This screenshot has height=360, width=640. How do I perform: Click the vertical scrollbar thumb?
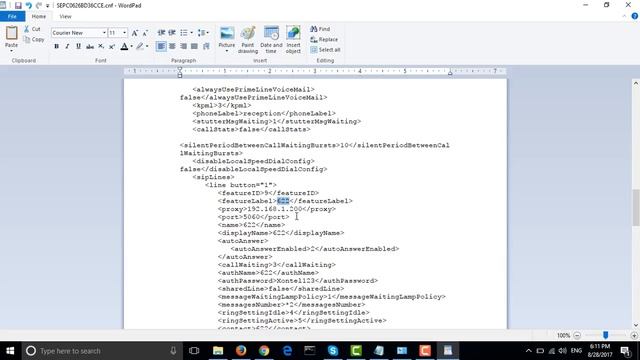(x=636, y=207)
